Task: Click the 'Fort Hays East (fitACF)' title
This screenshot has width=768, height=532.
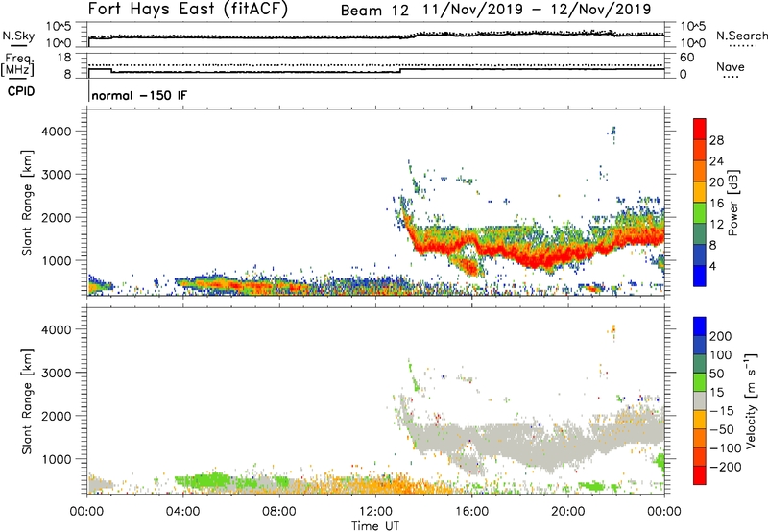Action: tap(188, 10)
